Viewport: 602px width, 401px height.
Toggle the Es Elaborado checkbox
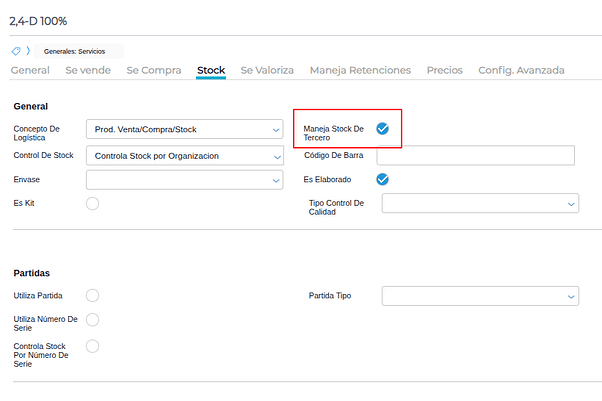(382, 180)
